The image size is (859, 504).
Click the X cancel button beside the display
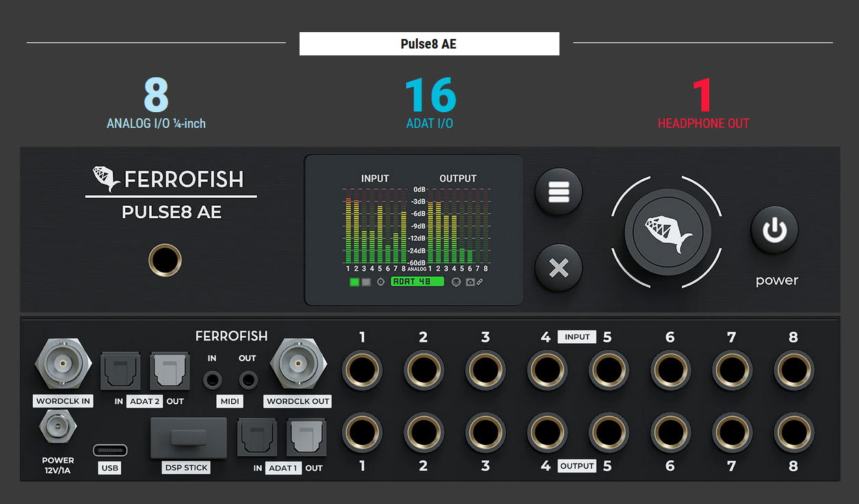click(x=559, y=268)
